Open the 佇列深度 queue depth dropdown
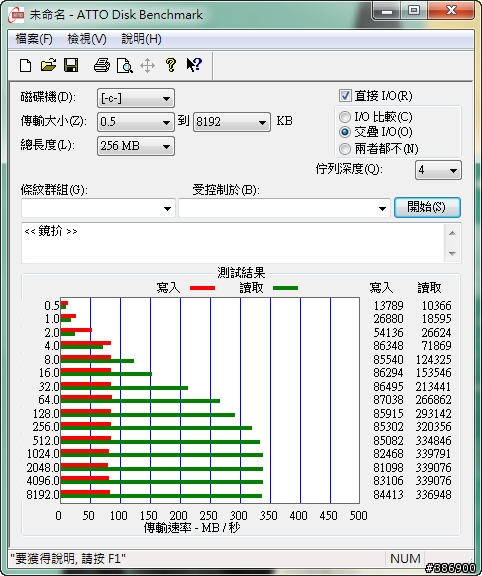Image resolution: width=482 pixels, height=576 pixels. click(x=438, y=170)
